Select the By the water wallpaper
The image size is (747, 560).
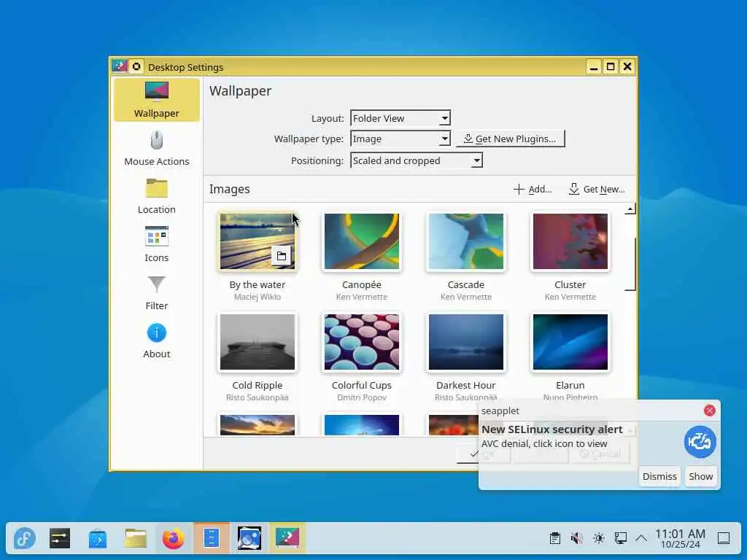coord(258,241)
